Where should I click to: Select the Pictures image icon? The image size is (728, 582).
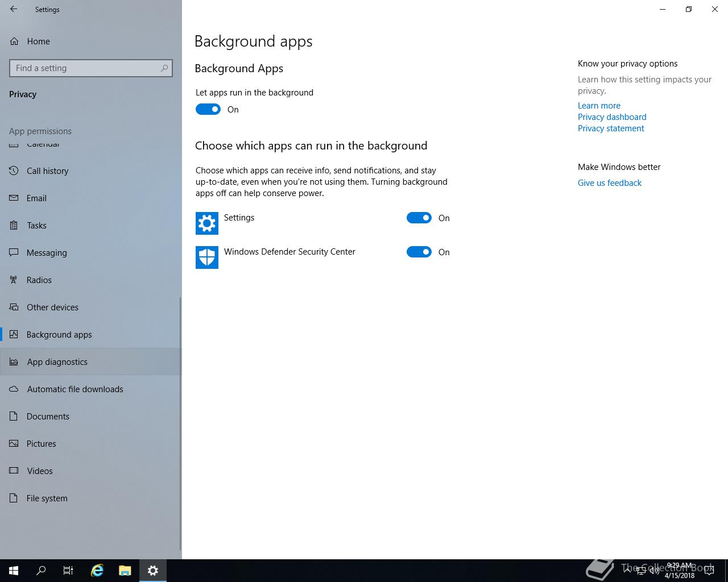pyautogui.click(x=14, y=443)
